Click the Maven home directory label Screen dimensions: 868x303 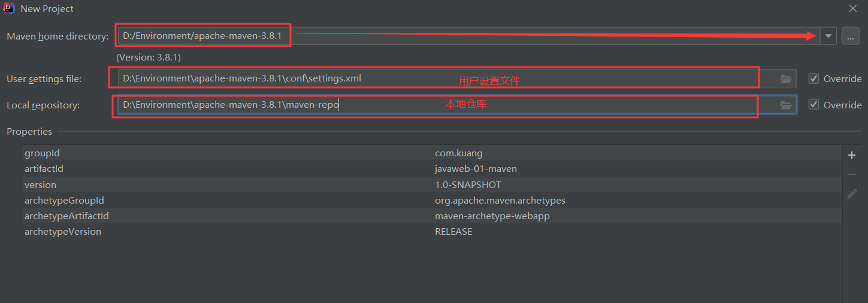pos(58,37)
